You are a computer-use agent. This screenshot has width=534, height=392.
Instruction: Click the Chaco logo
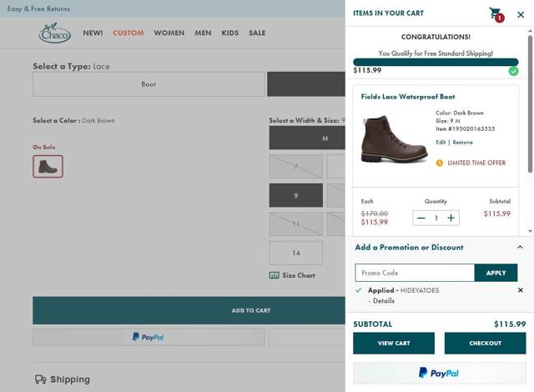coord(55,33)
